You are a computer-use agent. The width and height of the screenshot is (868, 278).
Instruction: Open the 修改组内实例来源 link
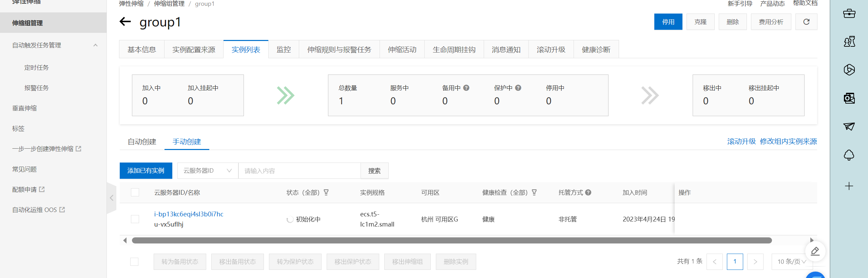click(x=788, y=141)
